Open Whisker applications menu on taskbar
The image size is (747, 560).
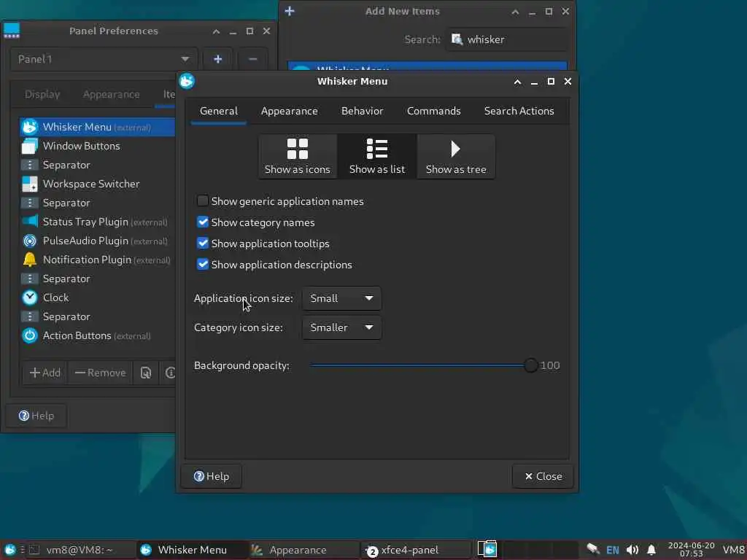9,550
